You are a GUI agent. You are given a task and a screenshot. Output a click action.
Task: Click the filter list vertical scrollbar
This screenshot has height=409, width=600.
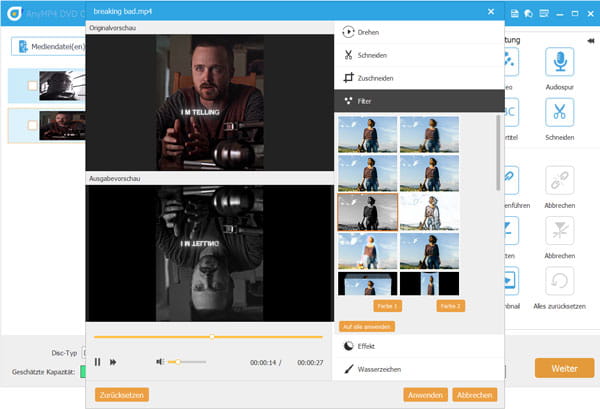[x=498, y=153]
